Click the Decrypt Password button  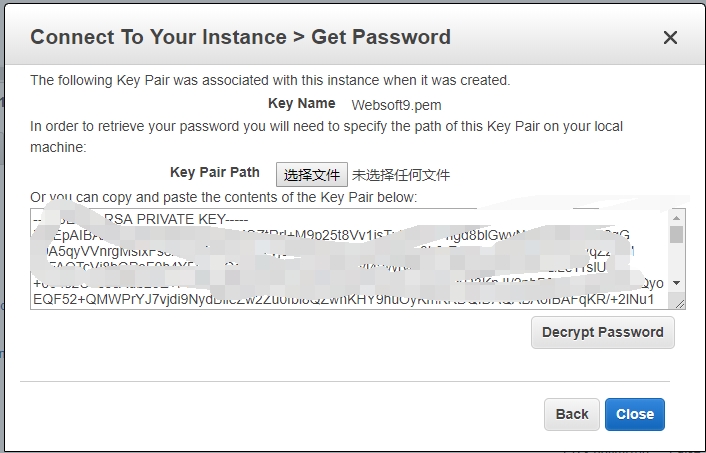coord(602,332)
